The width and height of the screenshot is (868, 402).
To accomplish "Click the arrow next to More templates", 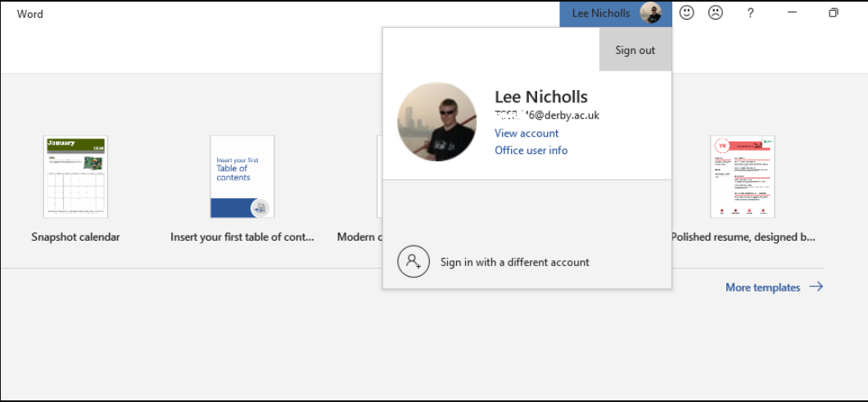I will click(x=816, y=287).
